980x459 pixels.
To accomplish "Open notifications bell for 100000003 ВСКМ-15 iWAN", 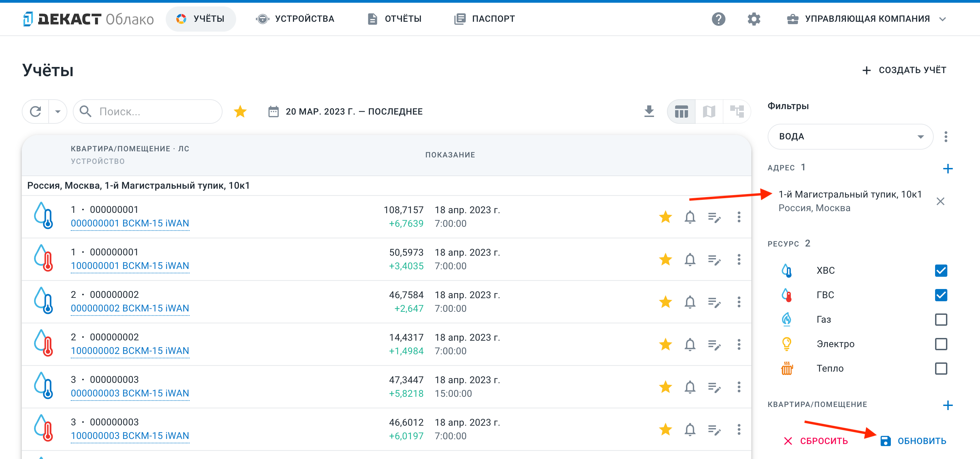I will pyautogui.click(x=690, y=429).
